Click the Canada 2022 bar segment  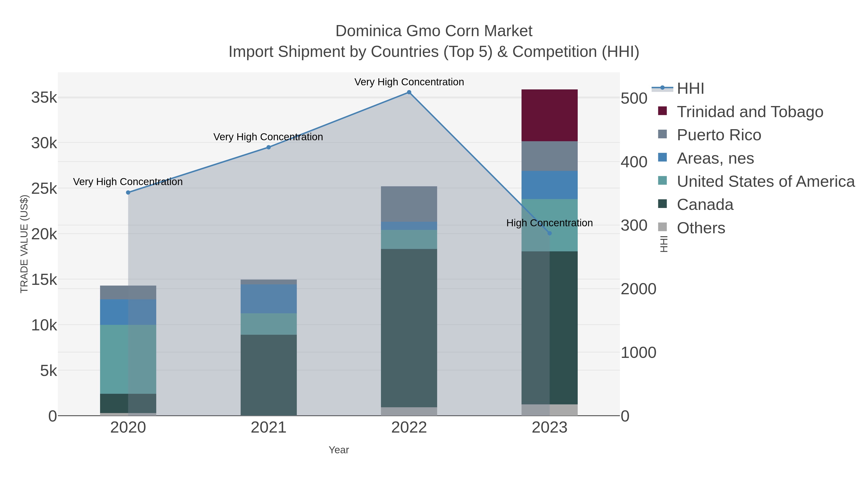click(x=409, y=328)
